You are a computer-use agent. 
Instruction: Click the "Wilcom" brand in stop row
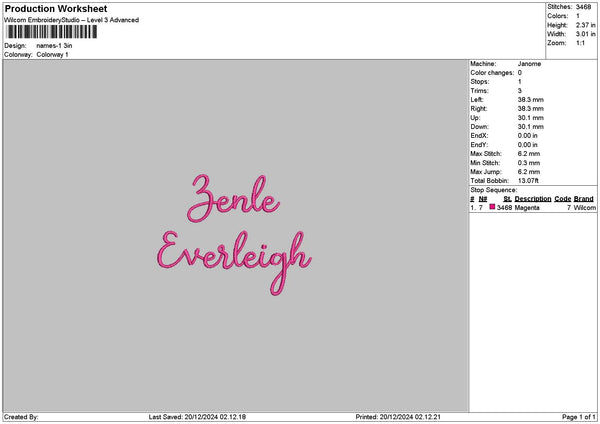pos(584,208)
